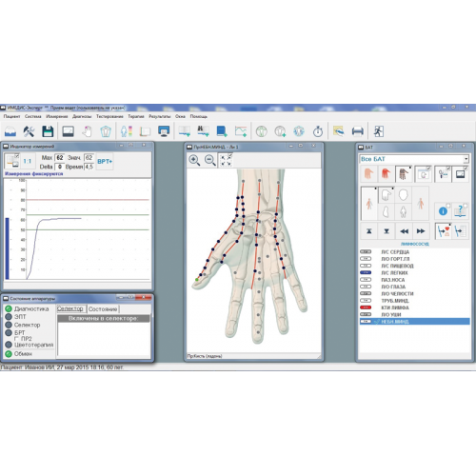Zoom out of the hand diagram
The width and height of the screenshot is (476, 476).
coord(210,160)
